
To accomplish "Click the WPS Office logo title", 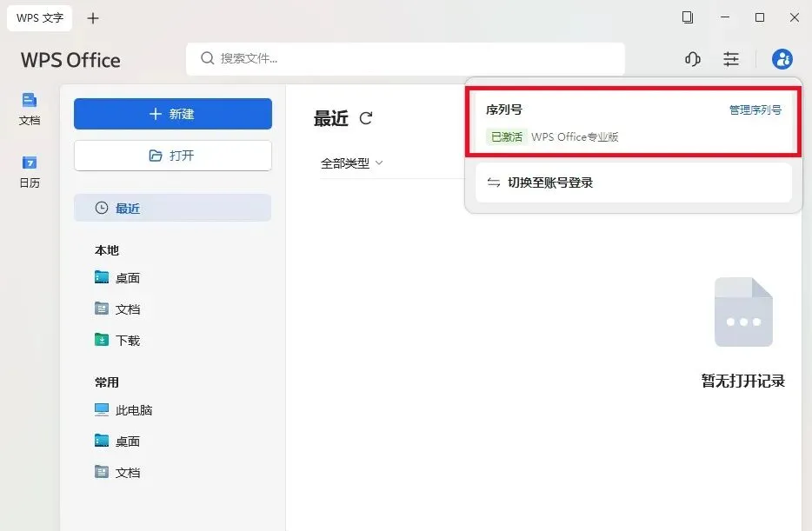I will coord(70,60).
